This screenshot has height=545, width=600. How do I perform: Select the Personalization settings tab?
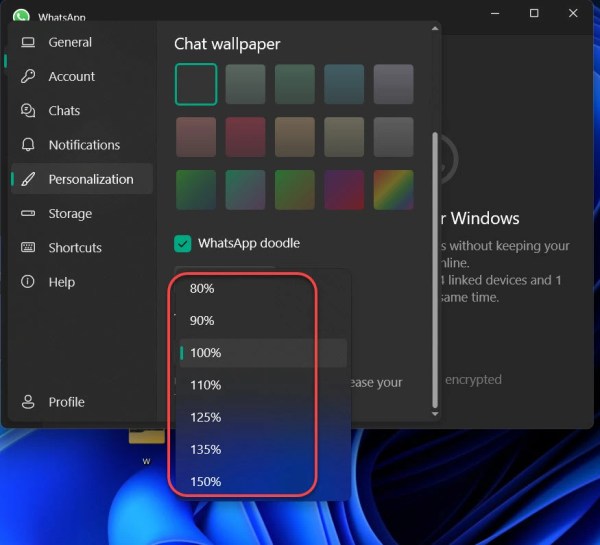[82, 179]
